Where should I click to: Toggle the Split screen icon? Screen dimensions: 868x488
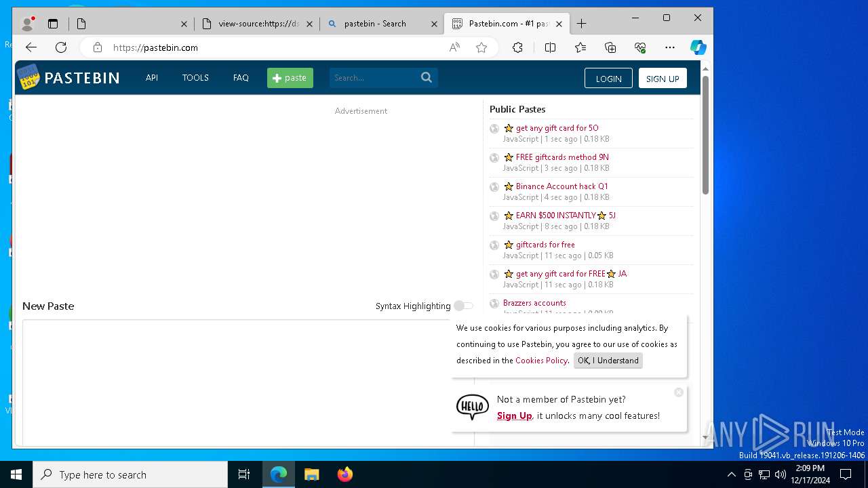pyautogui.click(x=550, y=47)
